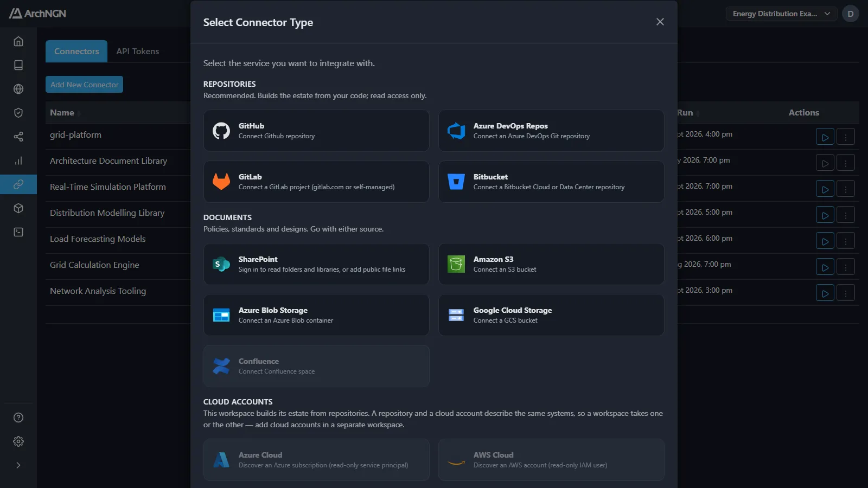
Task: Select the Google Cloud Storage connector
Action: (x=551, y=315)
